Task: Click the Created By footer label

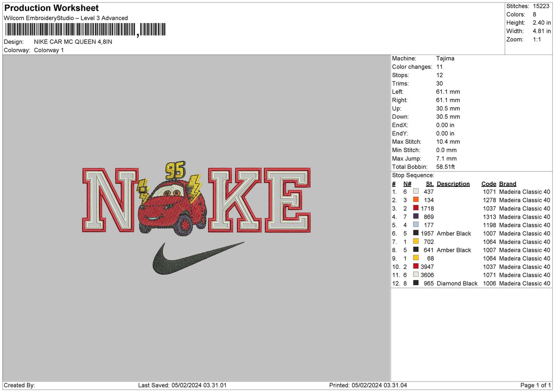Action: pos(19,386)
